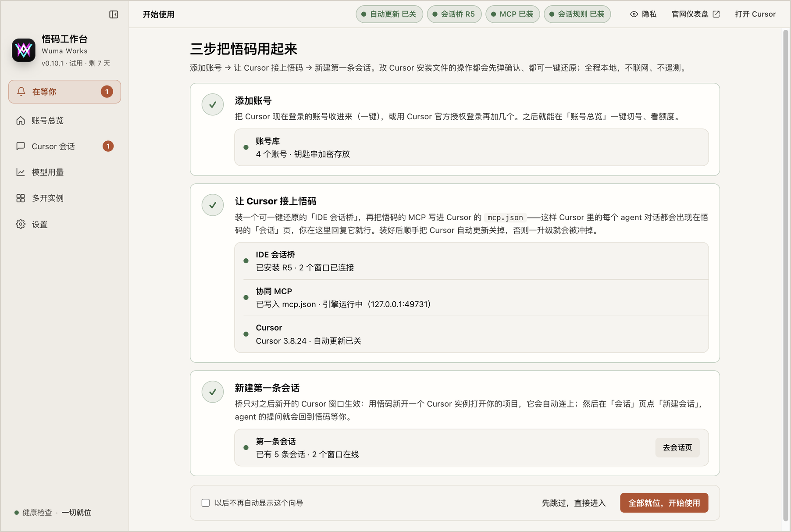Click the badge count on Cursor 会话
Image resolution: width=791 pixels, height=532 pixels.
[108, 146]
